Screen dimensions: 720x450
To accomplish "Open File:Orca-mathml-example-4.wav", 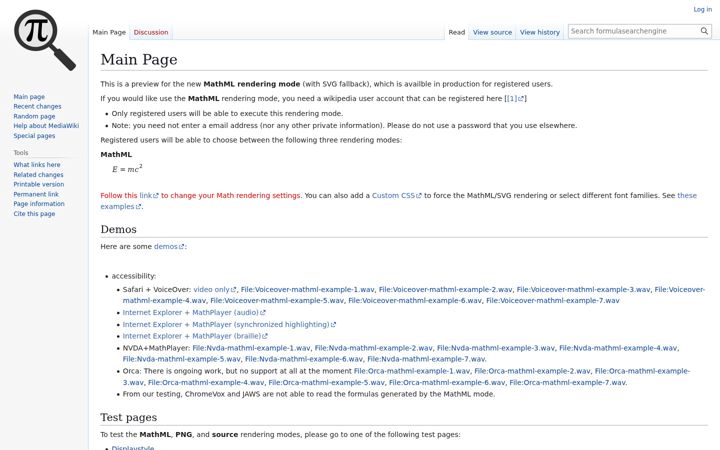I will tap(206, 382).
